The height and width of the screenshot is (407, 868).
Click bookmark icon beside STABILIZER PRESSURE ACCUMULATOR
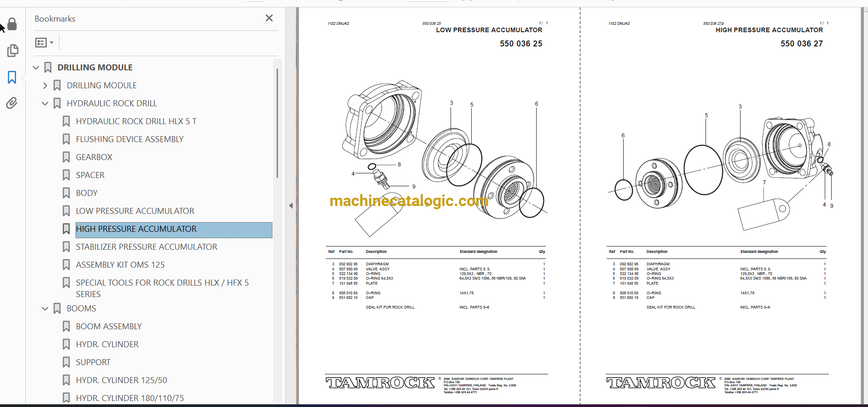coord(66,247)
